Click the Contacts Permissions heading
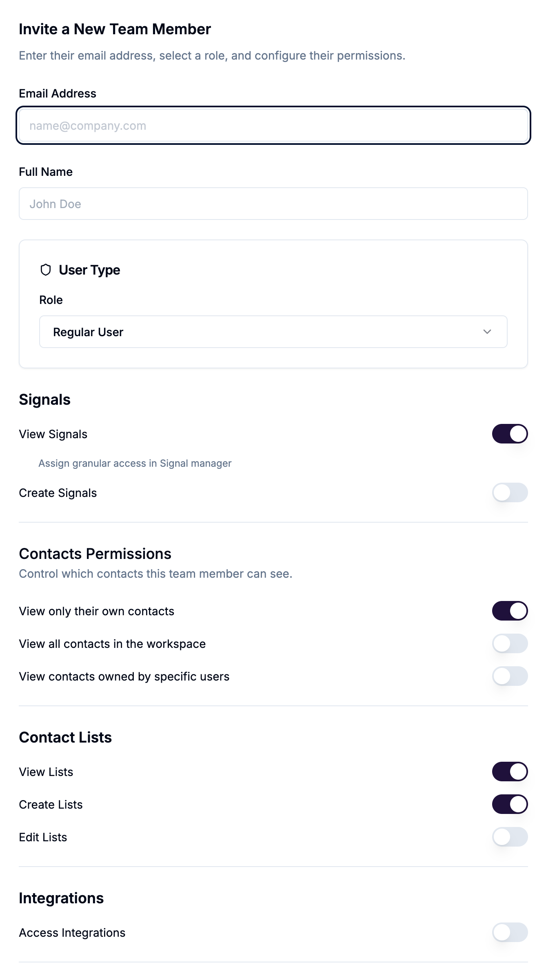This screenshot has height=980, width=546. pos(95,554)
